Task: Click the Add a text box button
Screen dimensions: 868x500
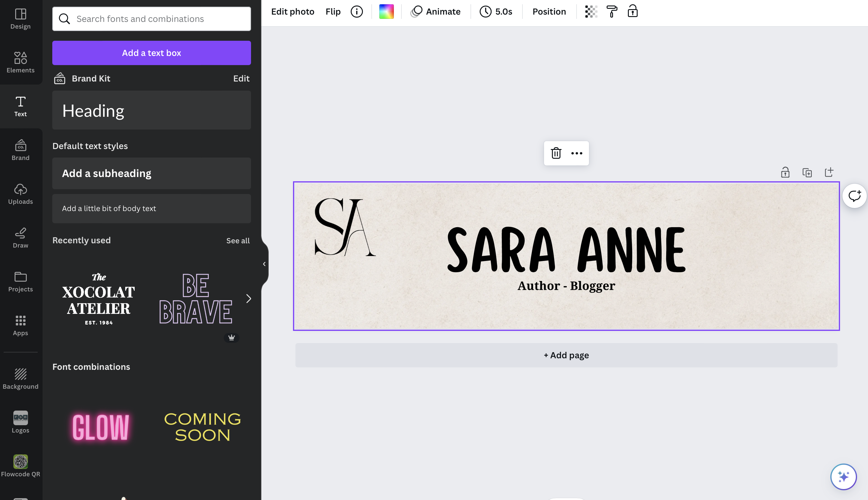Action: click(x=151, y=53)
